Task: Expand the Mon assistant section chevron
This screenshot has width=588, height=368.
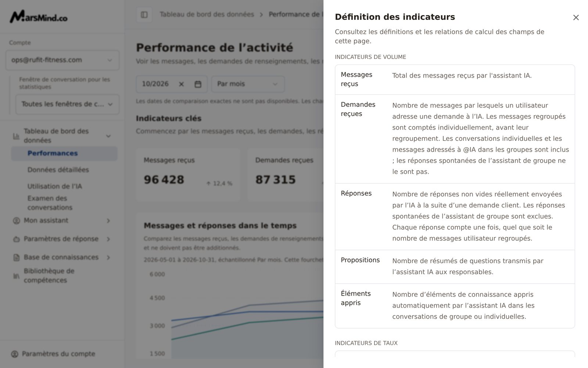Action: (108, 221)
